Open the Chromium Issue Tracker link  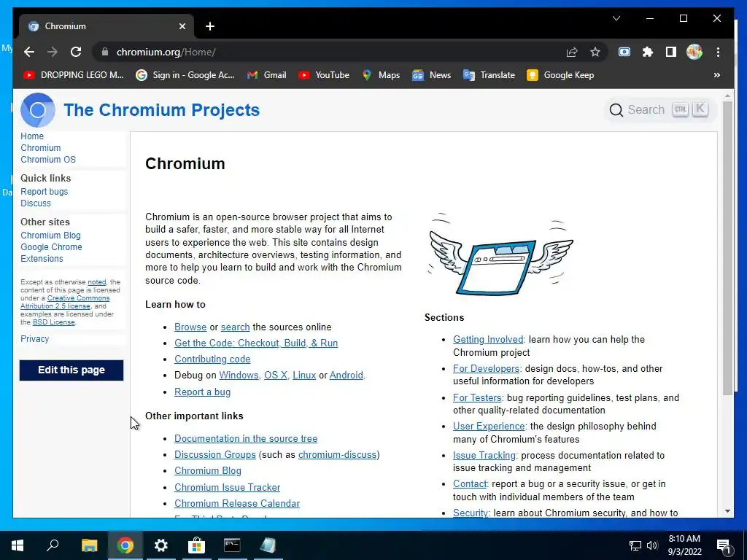click(x=227, y=487)
